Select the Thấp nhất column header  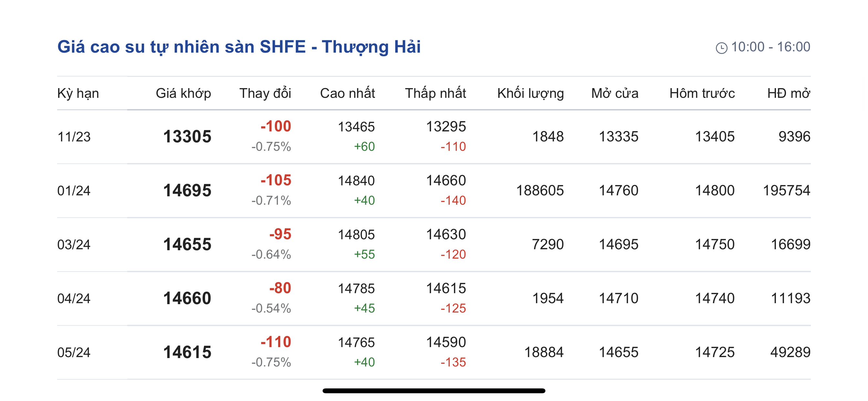click(x=435, y=93)
